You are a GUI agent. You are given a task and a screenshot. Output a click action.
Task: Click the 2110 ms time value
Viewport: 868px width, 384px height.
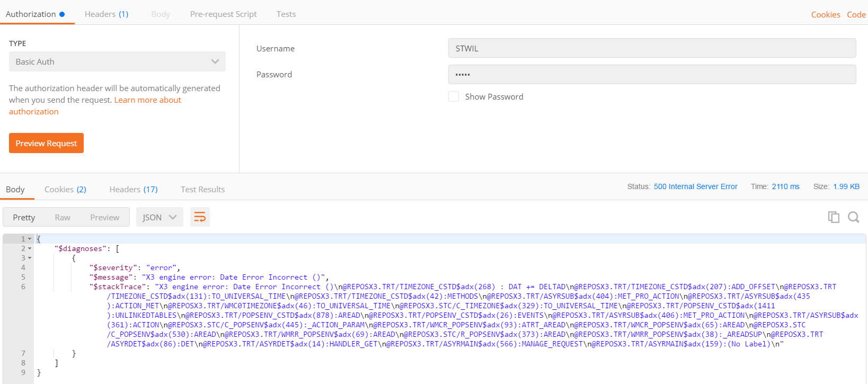pyautogui.click(x=785, y=186)
